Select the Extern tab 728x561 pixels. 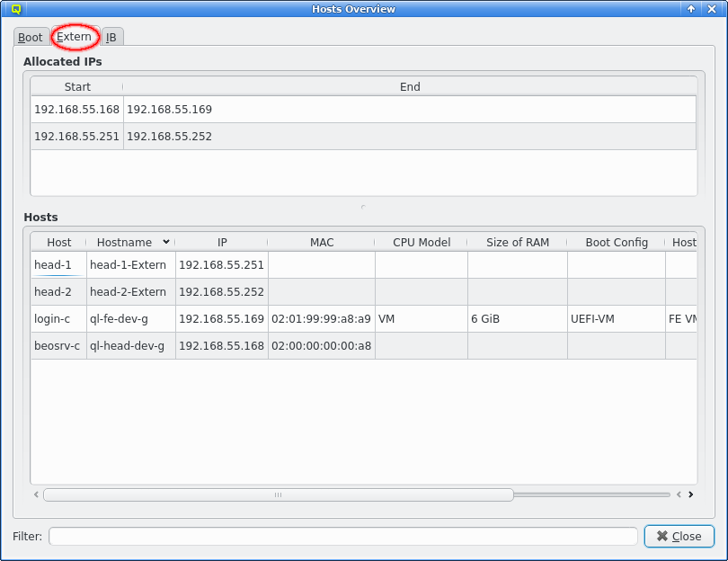point(75,37)
